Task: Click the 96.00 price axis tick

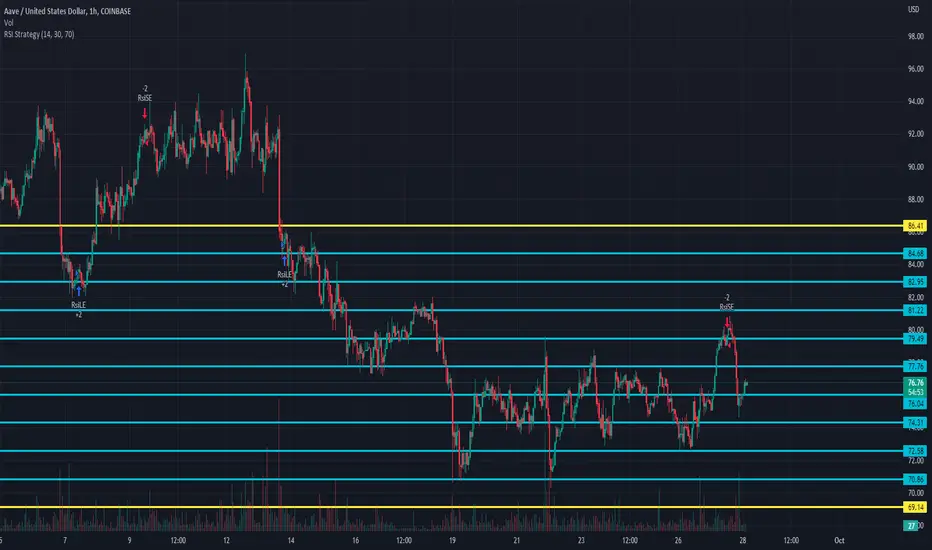Action: click(915, 69)
